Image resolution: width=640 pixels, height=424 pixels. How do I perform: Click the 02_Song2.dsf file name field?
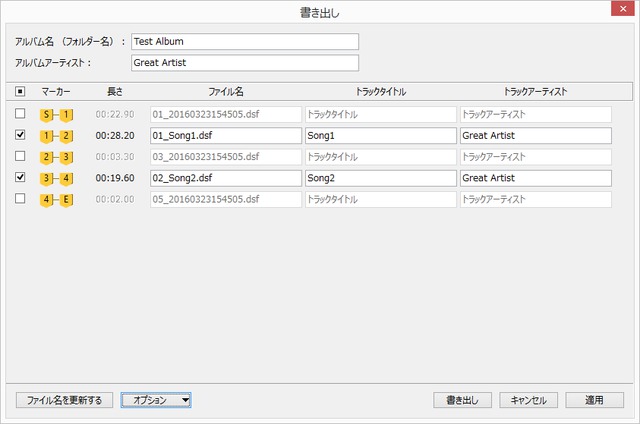(x=225, y=178)
